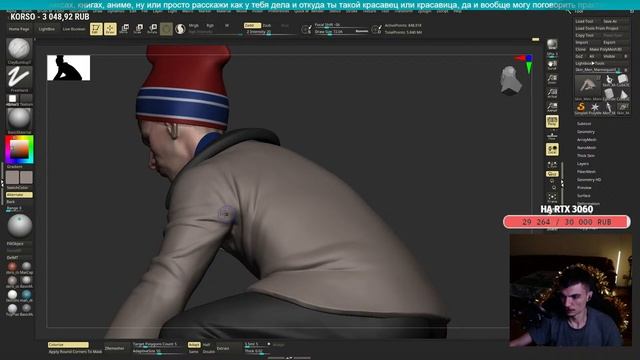Image resolution: width=640 pixels, height=360 pixels.
Task: Toggle the Alternate button
Action: click(19, 195)
